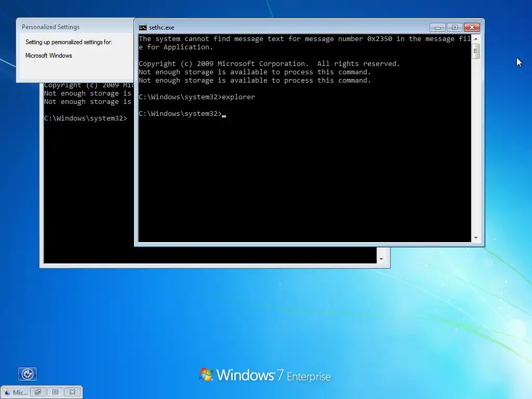Click the 'C:\Windows\system32>explorer' line
This screenshot has height=399, width=532.
coord(197,97)
